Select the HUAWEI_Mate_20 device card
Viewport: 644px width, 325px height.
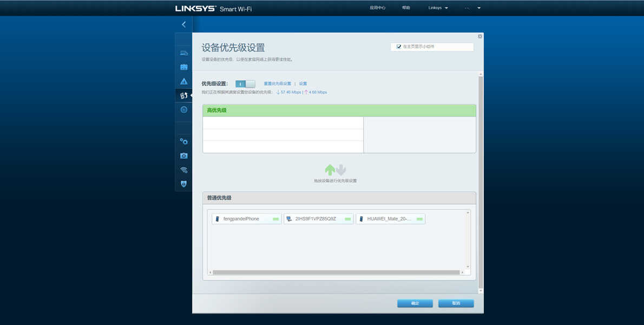coord(390,219)
